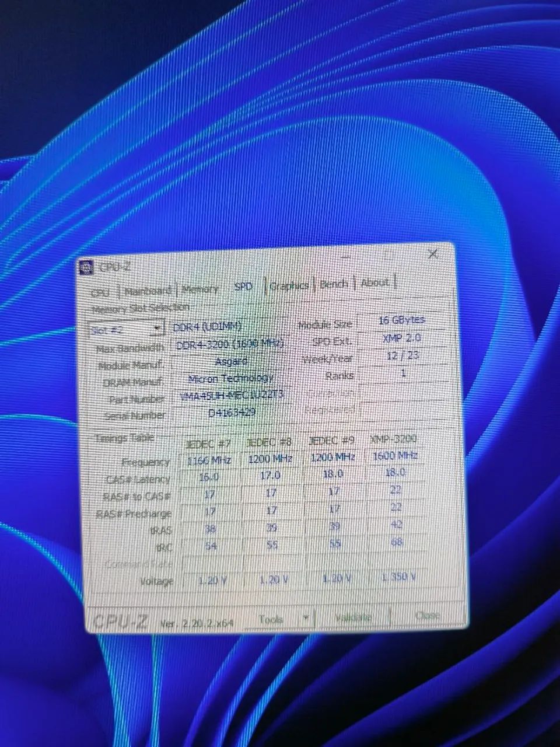
Task: Open the Graphics tab
Action: 289,285
